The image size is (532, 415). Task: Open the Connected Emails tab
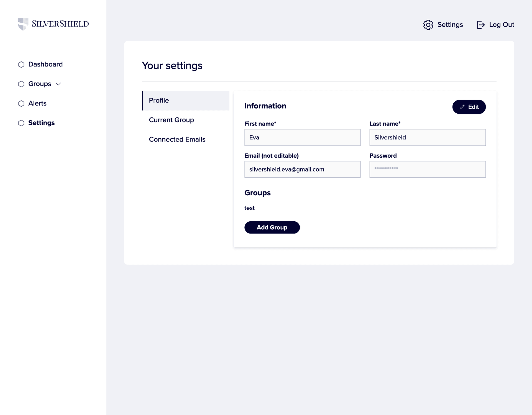pos(186,139)
